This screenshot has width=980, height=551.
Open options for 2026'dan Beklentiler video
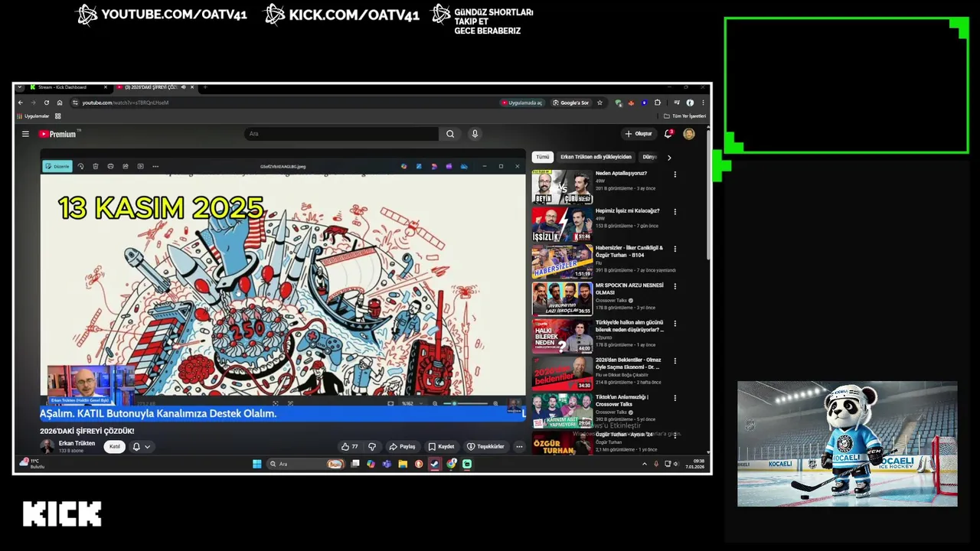(675, 360)
